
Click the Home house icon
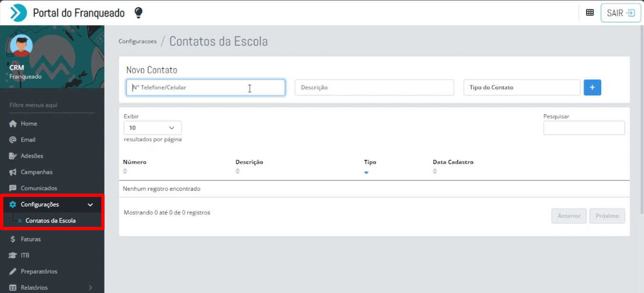coord(13,124)
